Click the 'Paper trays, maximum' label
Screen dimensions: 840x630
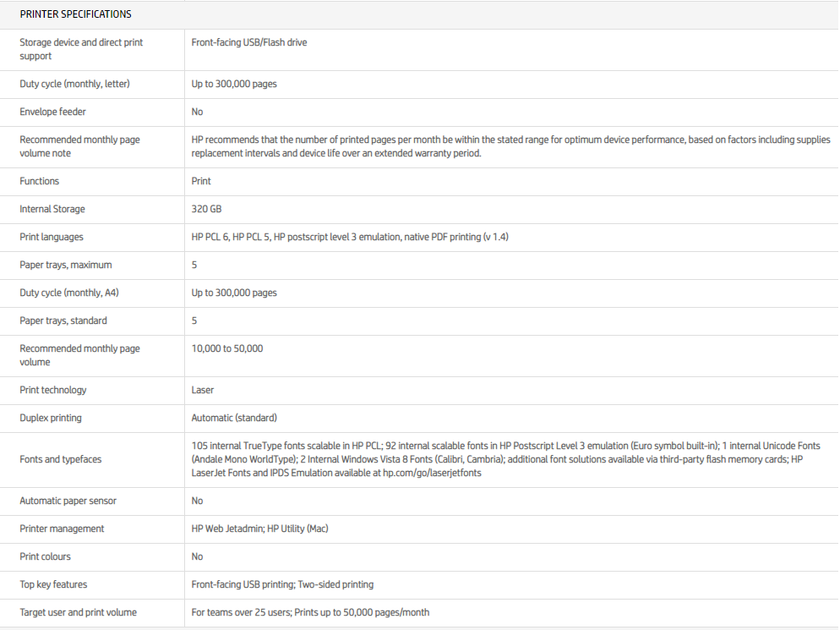coord(65,265)
